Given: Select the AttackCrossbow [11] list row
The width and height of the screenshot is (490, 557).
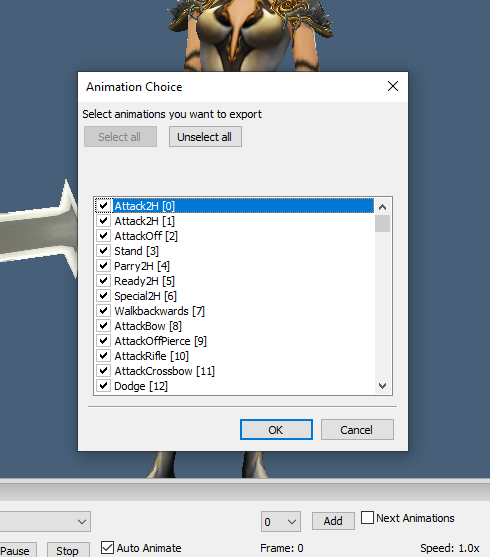Looking at the screenshot, I should click(x=235, y=371).
